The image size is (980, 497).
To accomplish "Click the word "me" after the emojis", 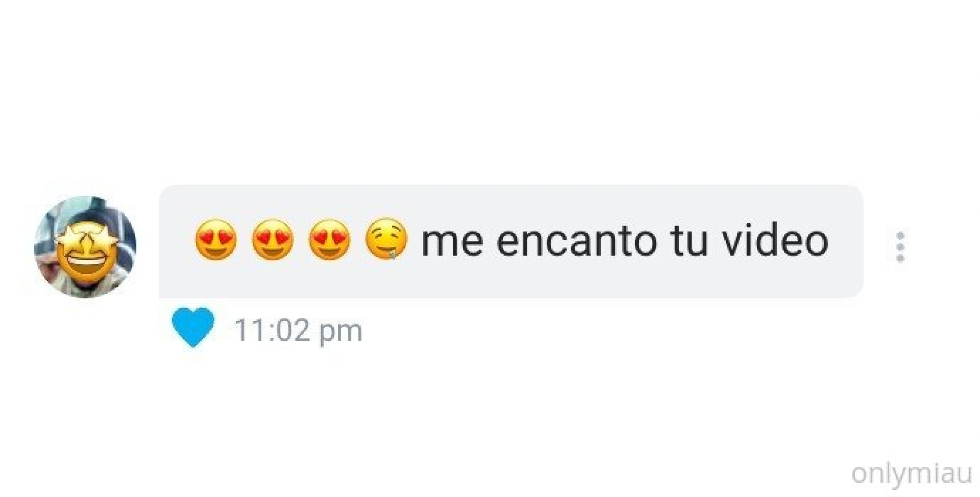I will coord(452,243).
